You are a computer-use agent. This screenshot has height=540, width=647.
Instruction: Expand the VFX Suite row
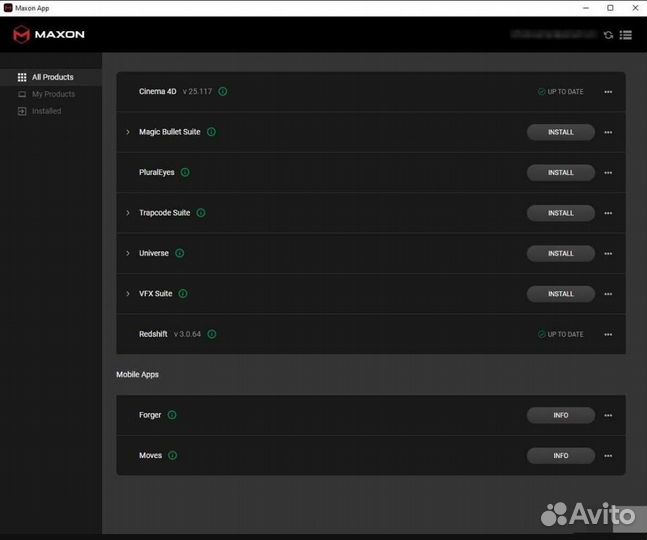128,294
